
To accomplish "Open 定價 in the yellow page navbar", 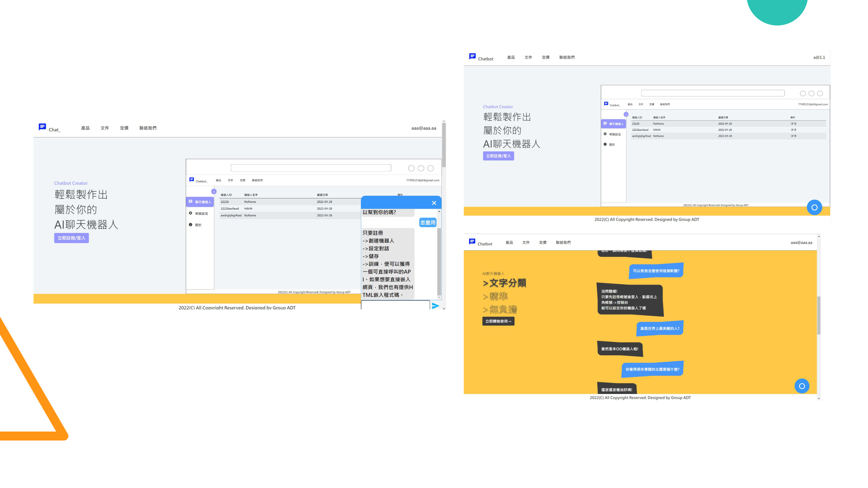I will (543, 242).
